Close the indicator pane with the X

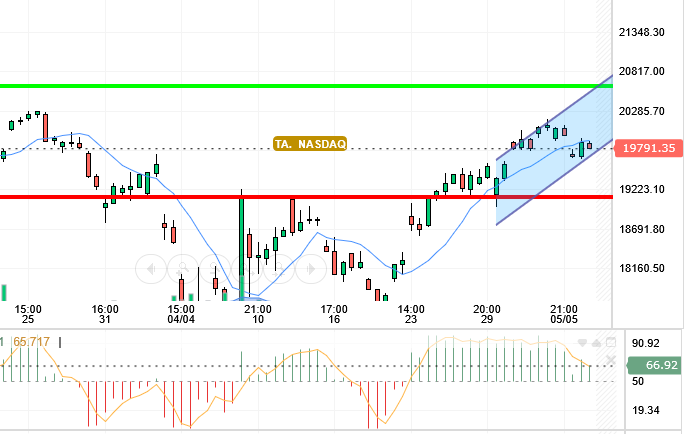point(610,360)
